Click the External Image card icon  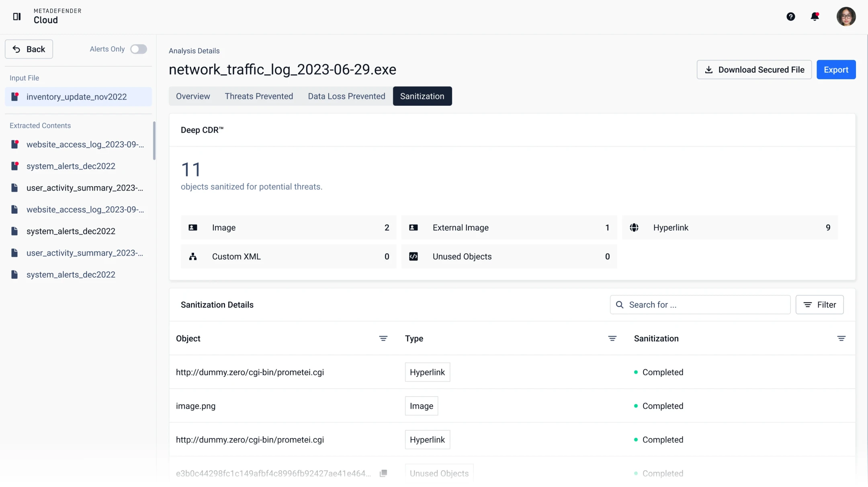(414, 227)
